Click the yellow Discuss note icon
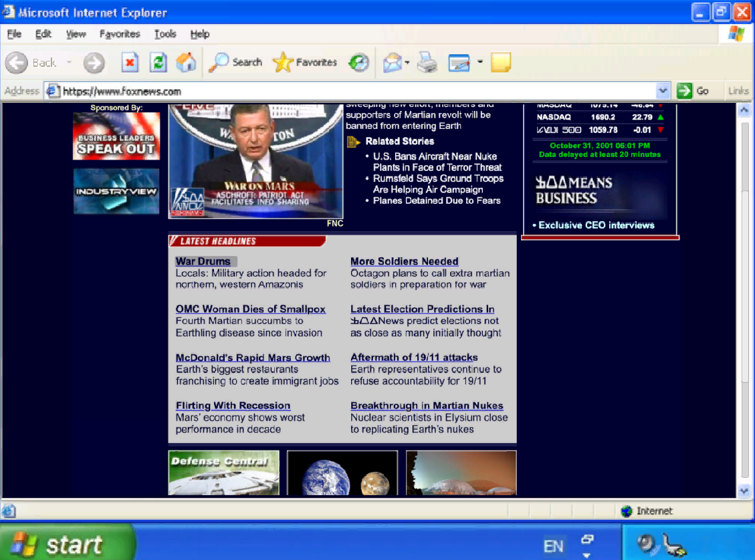755x560 pixels. coord(501,63)
